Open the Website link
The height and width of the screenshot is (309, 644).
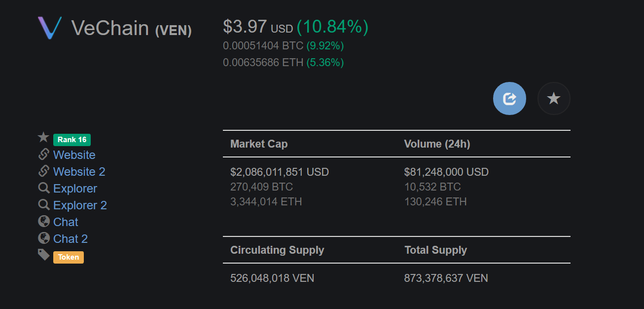click(x=74, y=154)
